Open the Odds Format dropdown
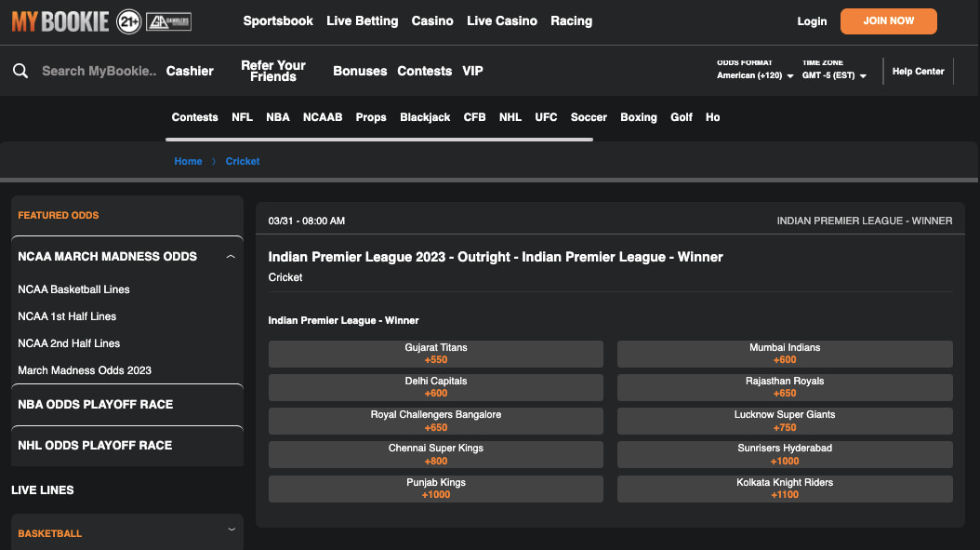Image resolution: width=980 pixels, height=550 pixels. pyautogui.click(x=755, y=75)
